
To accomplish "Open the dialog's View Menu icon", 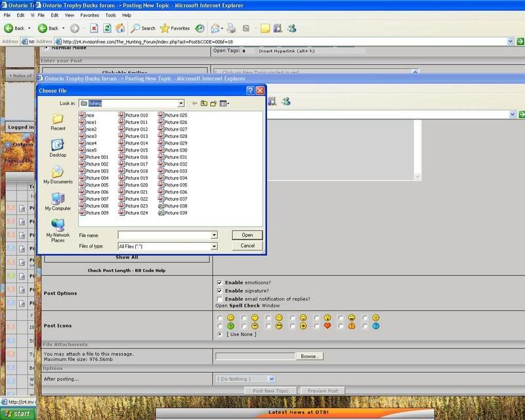I will click(224, 103).
